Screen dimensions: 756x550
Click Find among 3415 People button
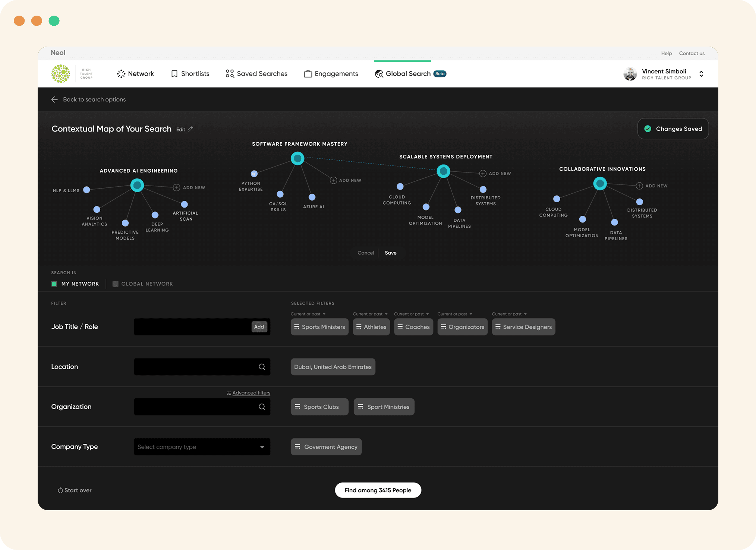tap(378, 490)
